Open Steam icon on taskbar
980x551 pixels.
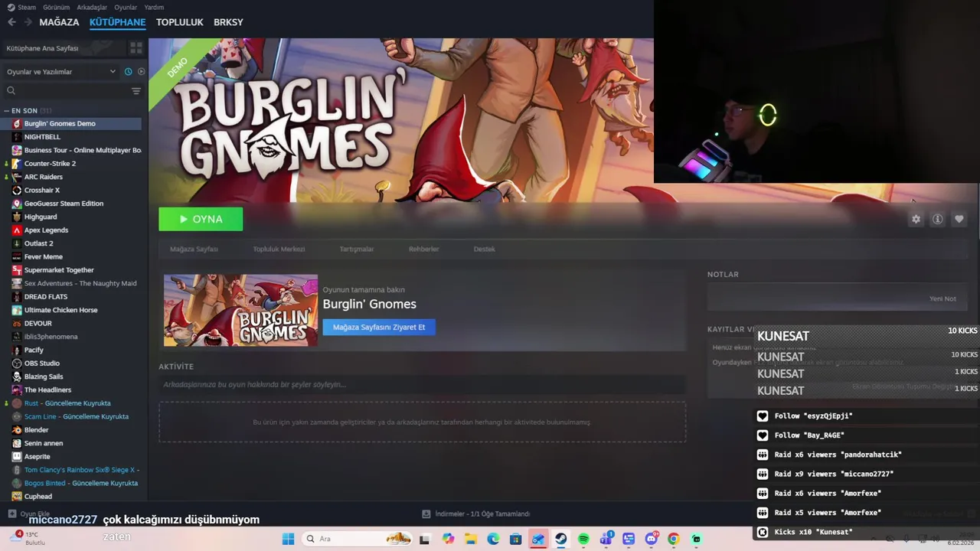click(x=561, y=539)
